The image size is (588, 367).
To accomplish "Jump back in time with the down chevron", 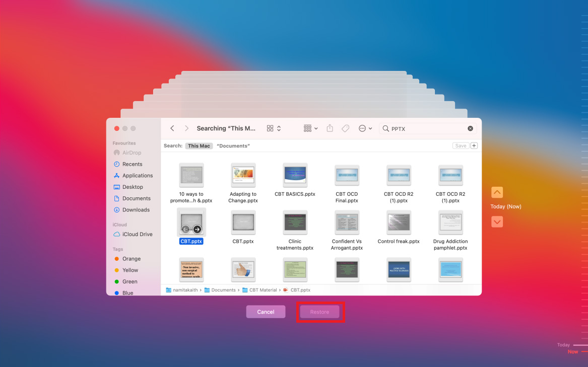I will [497, 222].
